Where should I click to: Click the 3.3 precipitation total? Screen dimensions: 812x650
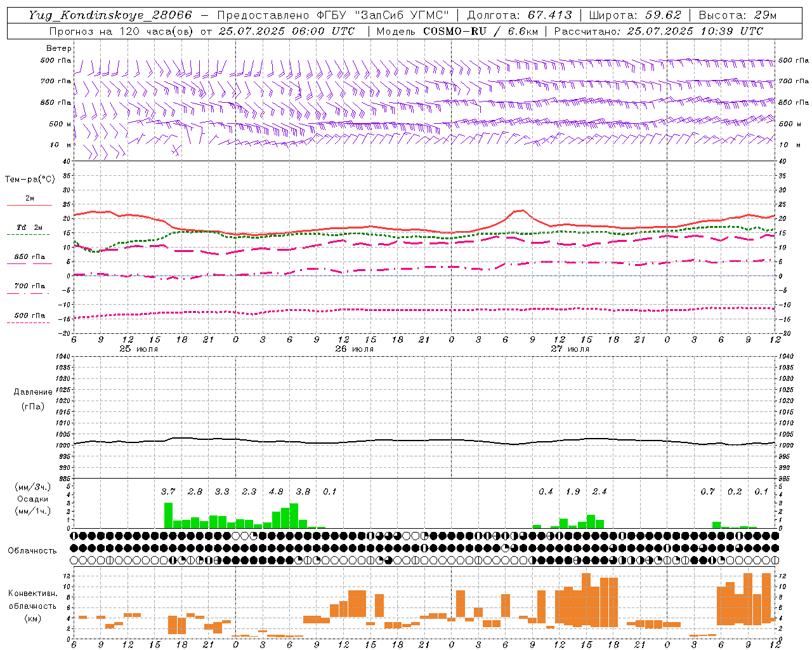222,491
